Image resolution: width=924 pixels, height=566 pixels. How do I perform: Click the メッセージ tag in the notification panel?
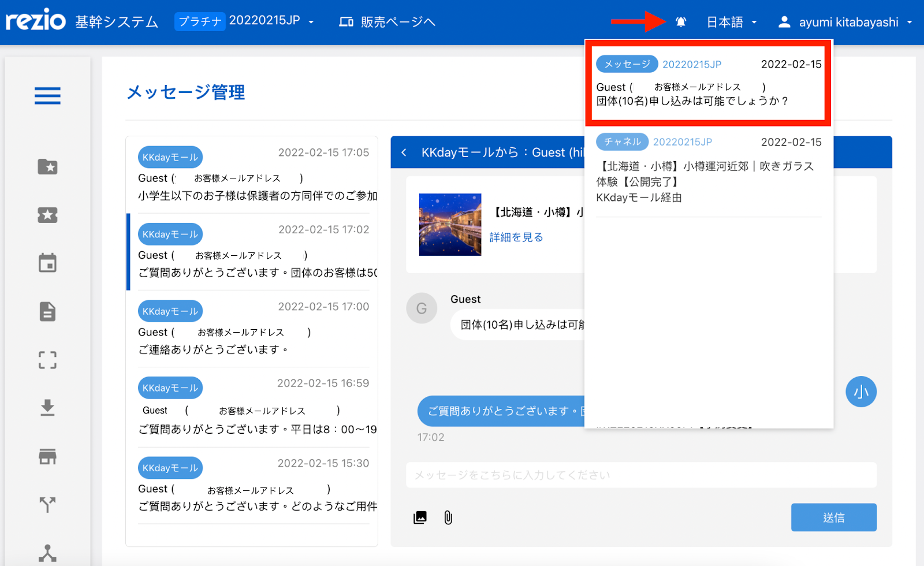pos(627,64)
